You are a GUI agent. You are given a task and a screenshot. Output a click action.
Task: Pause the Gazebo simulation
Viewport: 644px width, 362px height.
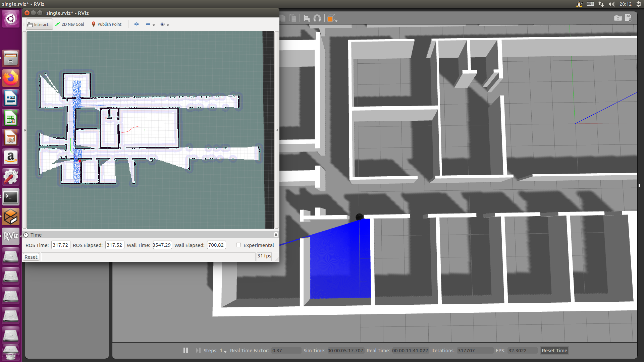click(x=185, y=350)
